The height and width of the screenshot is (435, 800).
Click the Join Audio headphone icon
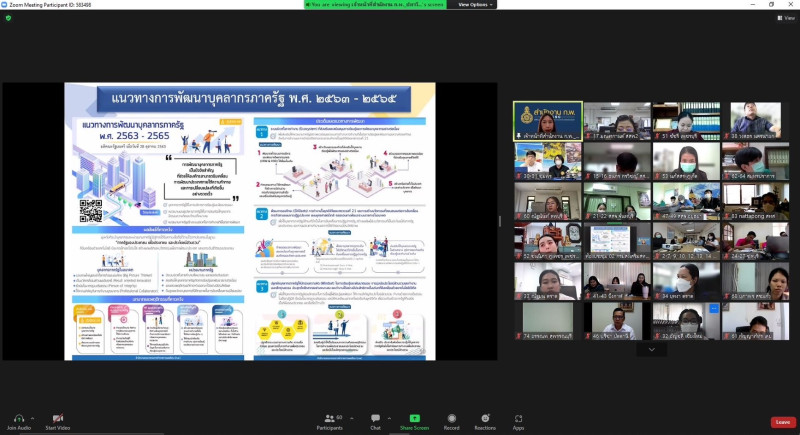click(19, 419)
